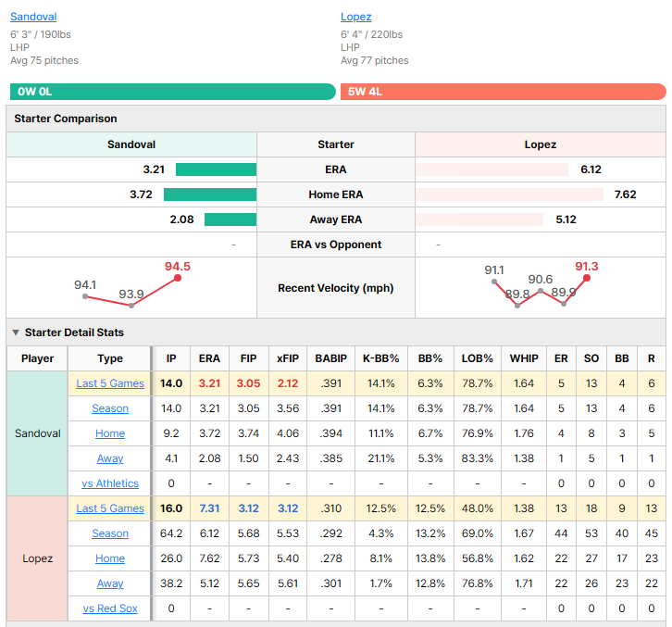
Task: Open Lopez's Season stats link
Action: point(110,533)
